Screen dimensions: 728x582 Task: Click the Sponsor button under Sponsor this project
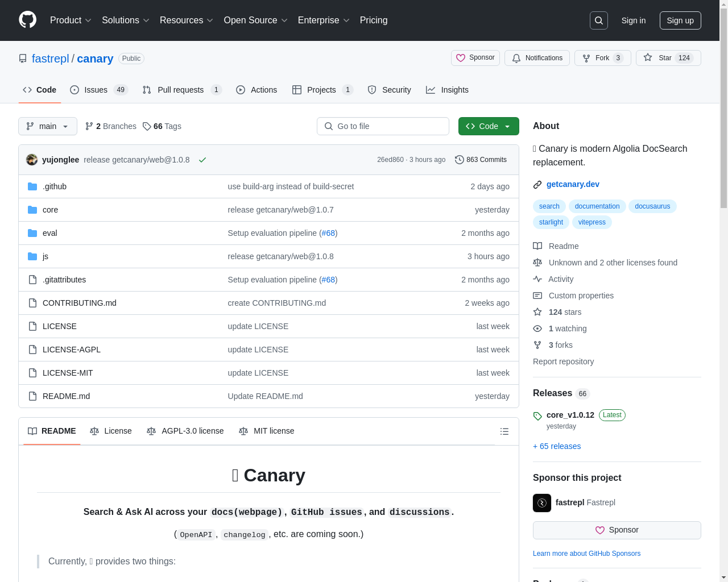coord(617,530)
